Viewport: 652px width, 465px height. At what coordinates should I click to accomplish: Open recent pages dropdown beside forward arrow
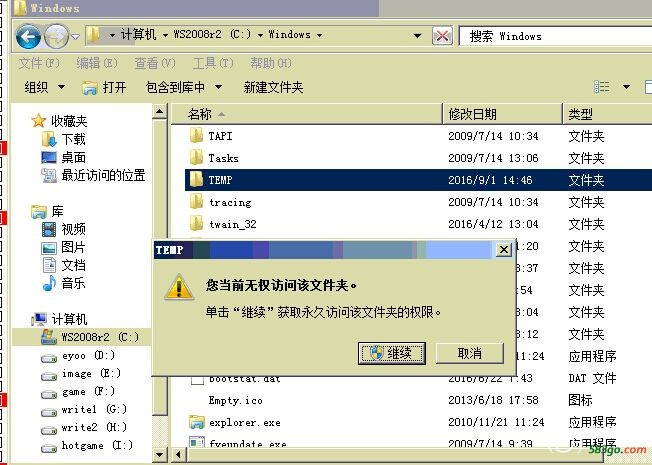[75, 37]
